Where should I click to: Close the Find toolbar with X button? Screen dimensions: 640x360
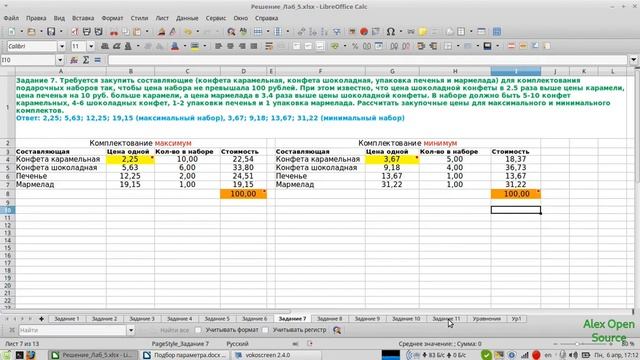[x=11, y=330]
